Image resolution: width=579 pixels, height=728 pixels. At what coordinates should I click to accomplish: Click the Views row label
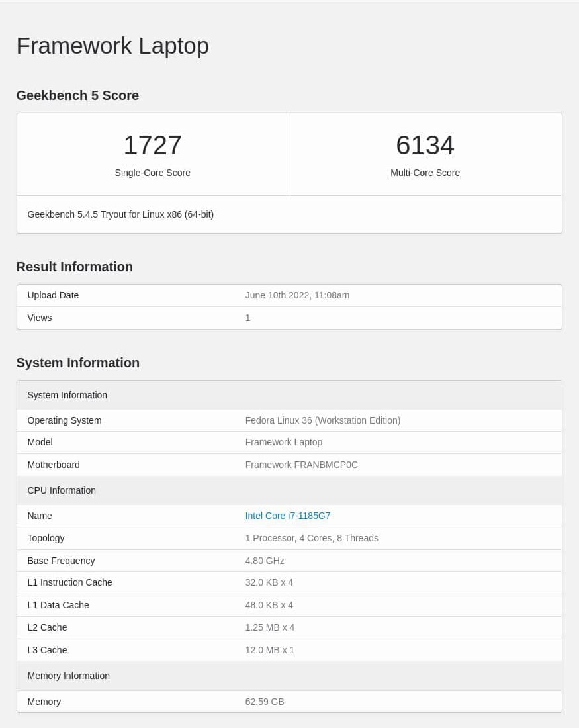pos(40,318)
